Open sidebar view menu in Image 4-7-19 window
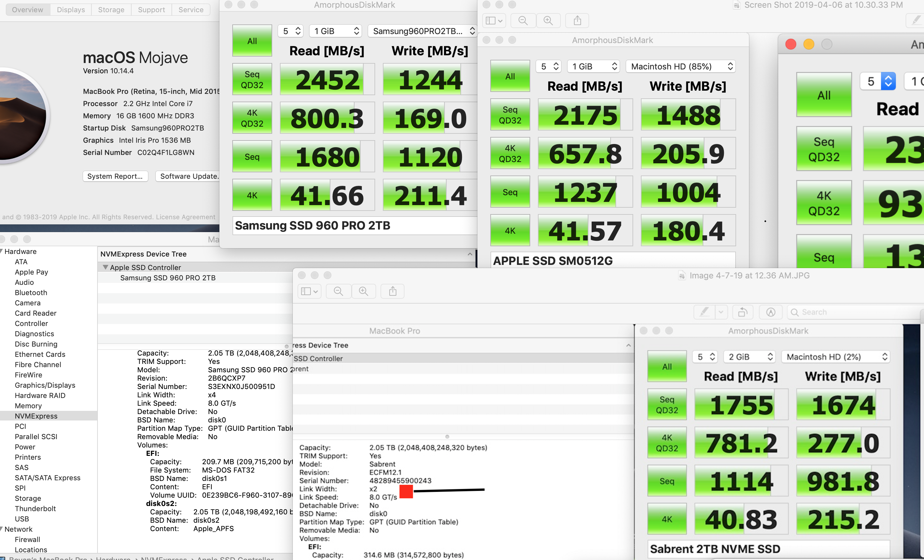The width and height of the screenshot is (924, 560). click(x=310, y=291)
